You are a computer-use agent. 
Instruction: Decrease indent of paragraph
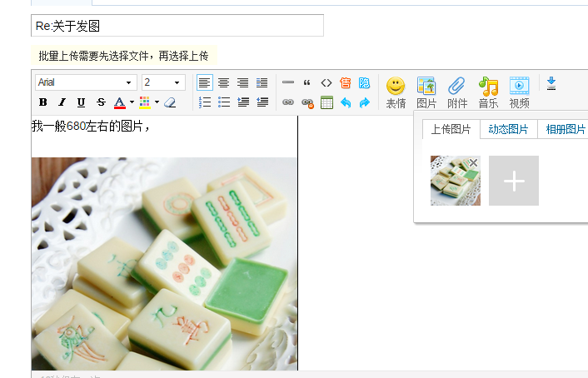262,102
